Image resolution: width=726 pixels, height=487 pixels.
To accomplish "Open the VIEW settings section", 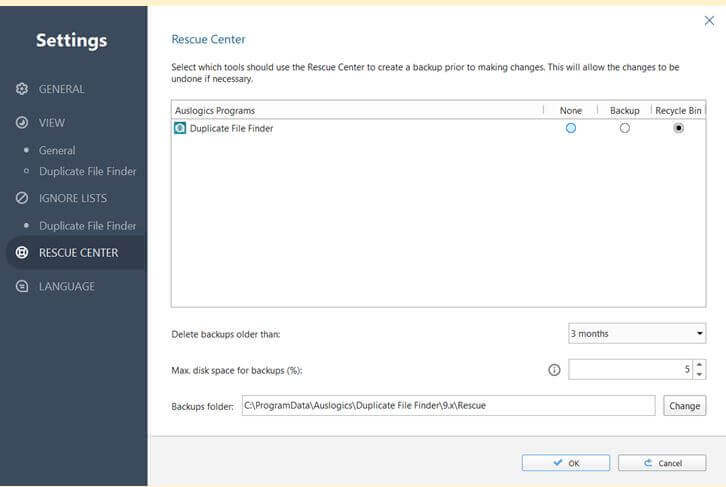I will (51, 123).
